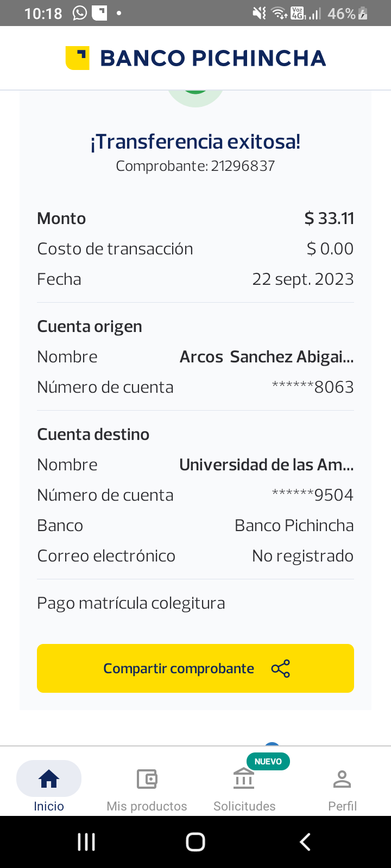Tap the WhatsApp notification icon in status bar

pyautogui.click(x=80, y=13)
